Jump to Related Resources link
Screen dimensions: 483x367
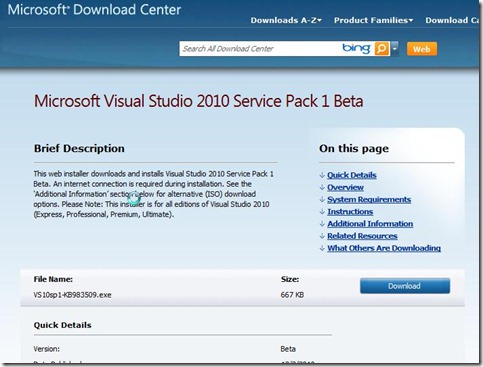[x=362, y=236]
